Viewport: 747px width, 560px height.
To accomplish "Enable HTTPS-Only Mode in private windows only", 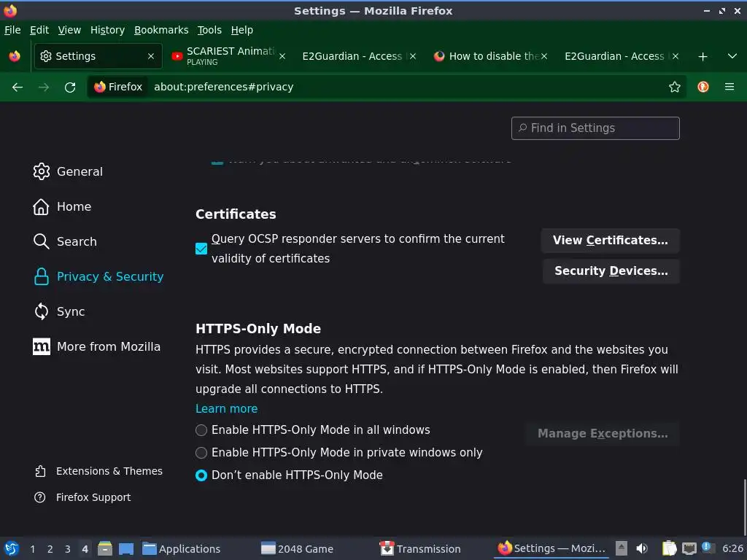I will pos(201,452).
